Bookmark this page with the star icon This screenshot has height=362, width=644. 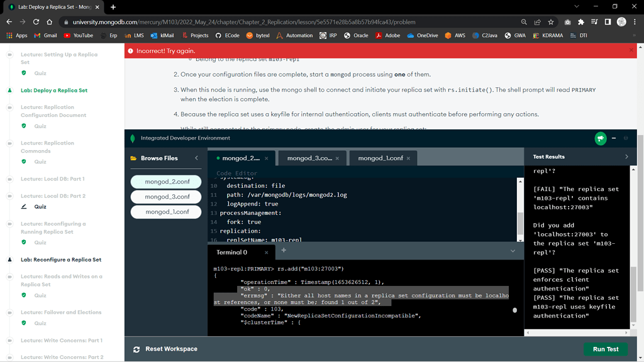tap(551, 22)
